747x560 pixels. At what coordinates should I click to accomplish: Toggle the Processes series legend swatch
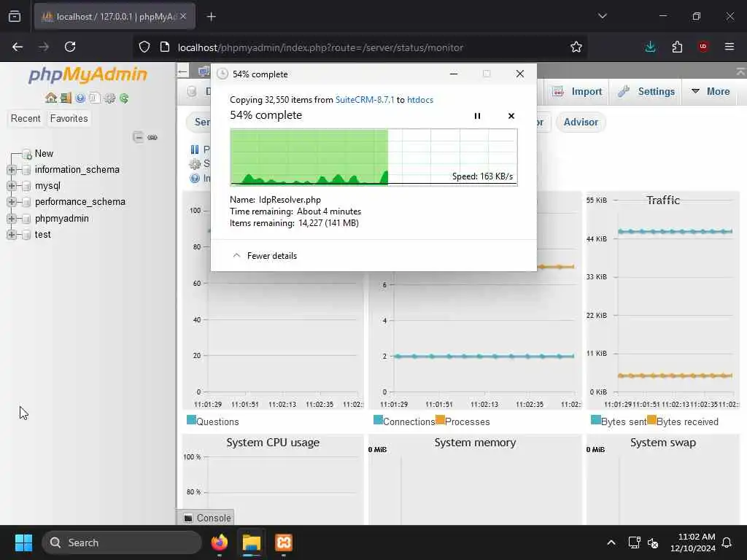tap(440, 420)
